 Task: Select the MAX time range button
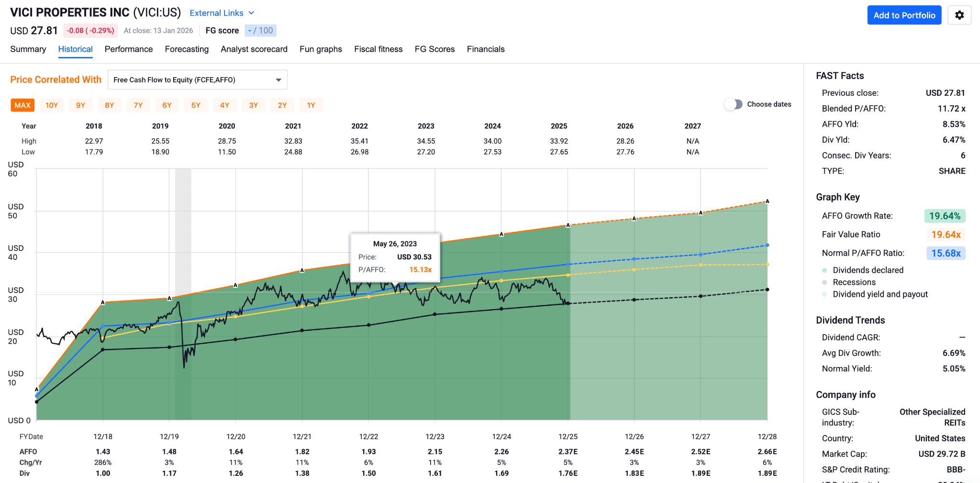[x=22, y=105]
